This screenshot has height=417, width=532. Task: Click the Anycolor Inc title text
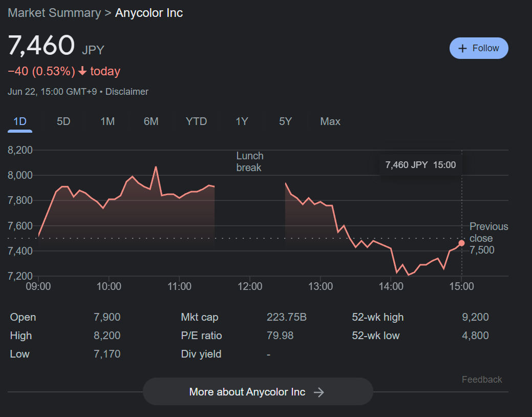tap(149, 13)
